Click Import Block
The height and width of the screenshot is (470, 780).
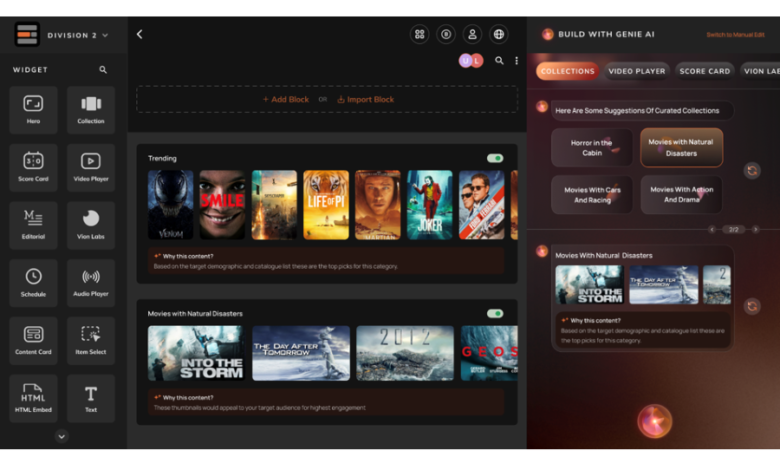366,99
